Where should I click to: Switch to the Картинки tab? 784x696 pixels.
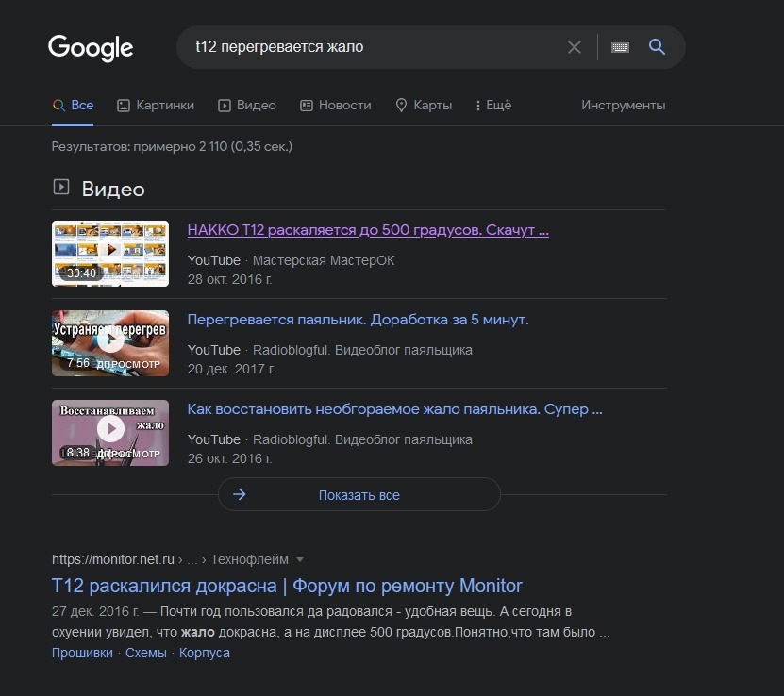point(156,105)
